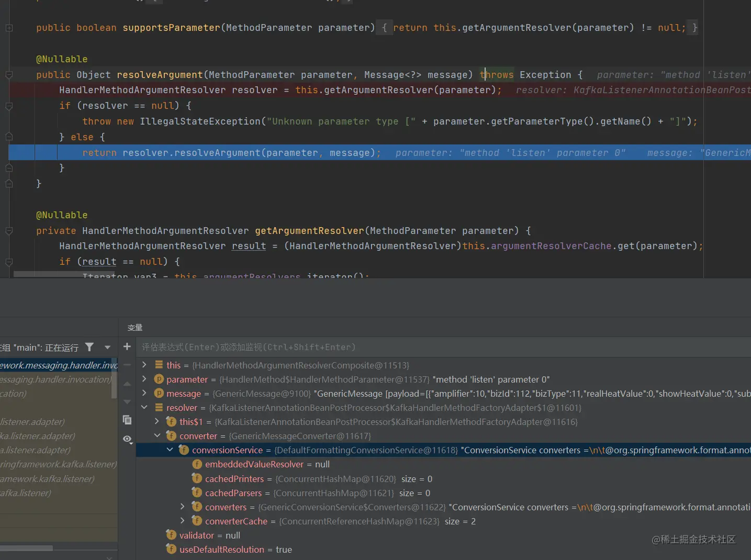This screenshot has width=751, height=560.
Task: Select the 'cation)' stack frame
Action: [x=59, y=393]
